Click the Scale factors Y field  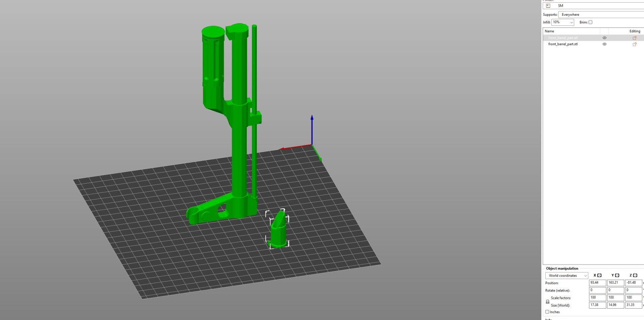615,298
